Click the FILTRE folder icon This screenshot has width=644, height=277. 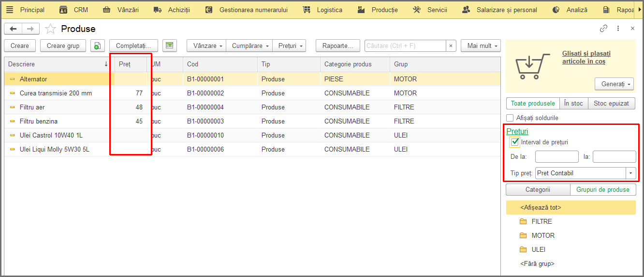tap(523, 221)
